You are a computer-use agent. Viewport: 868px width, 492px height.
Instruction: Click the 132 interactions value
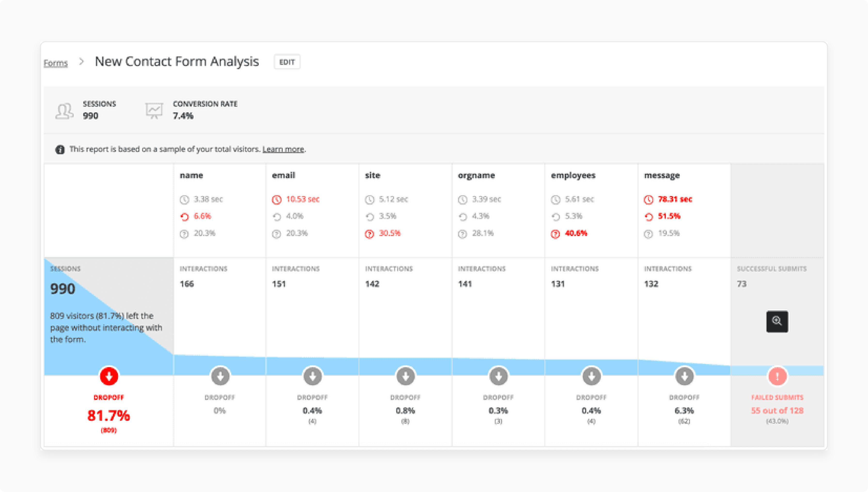(651, 284)
